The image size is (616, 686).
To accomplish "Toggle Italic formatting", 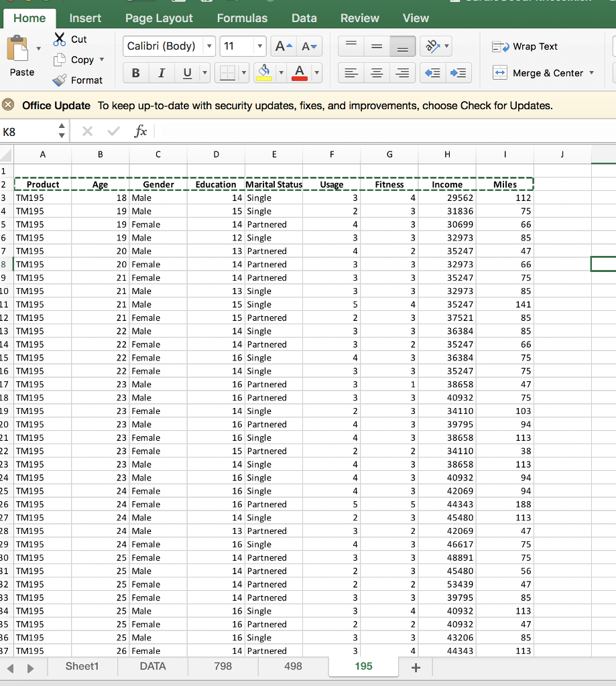I will click(x=162, y=73).
